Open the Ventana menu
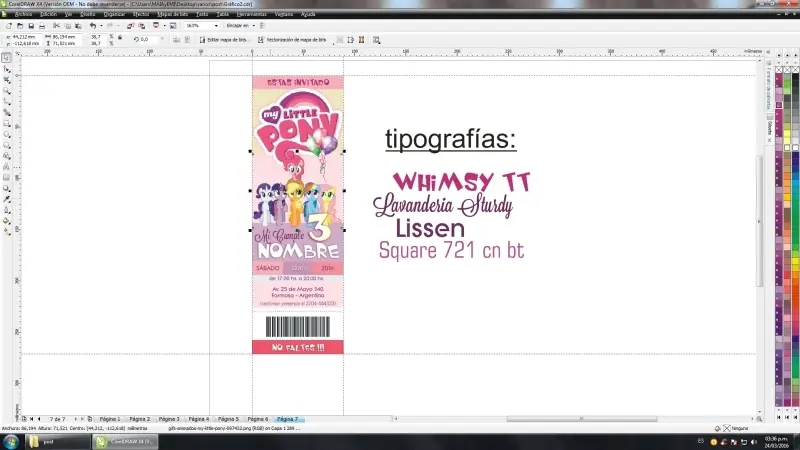The height and width of the screenshot is (450, 800). [x=284, y=14]
